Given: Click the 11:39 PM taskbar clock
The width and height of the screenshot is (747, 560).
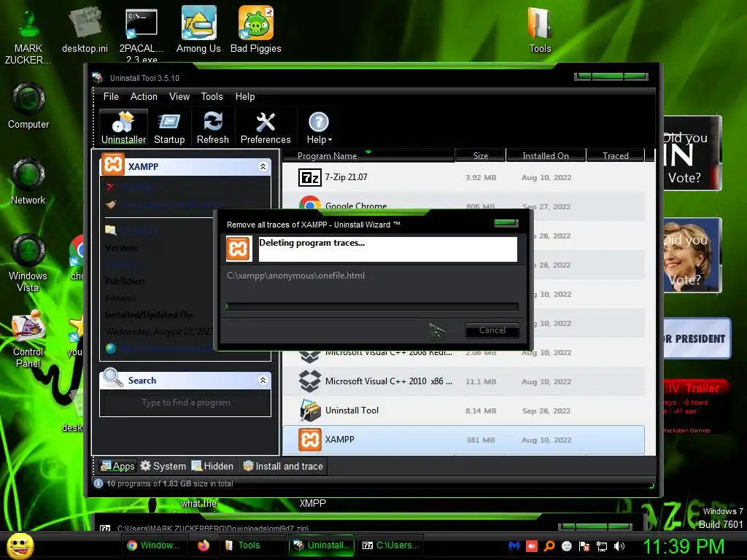Looking at the screenshot, I should (684, 547).
